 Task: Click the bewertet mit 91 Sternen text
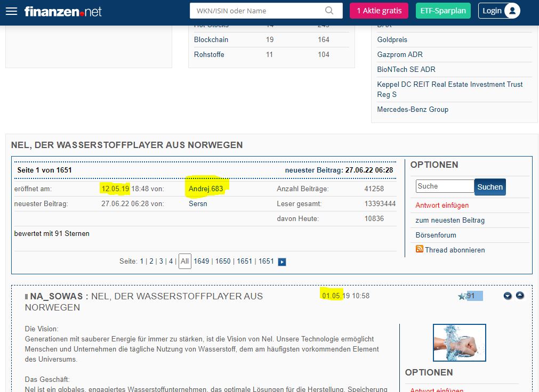pyautogui.click(x=52, y=234)
